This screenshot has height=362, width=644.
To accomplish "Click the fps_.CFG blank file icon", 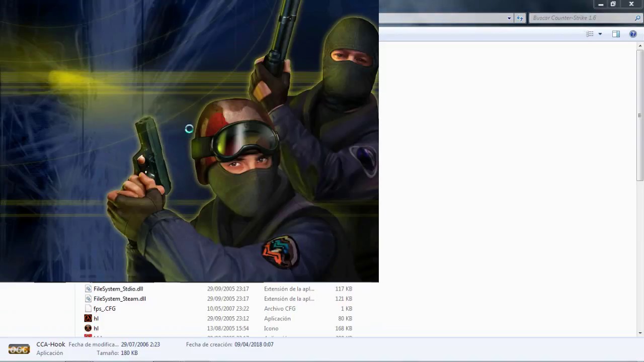I will (x=88, y=309).
